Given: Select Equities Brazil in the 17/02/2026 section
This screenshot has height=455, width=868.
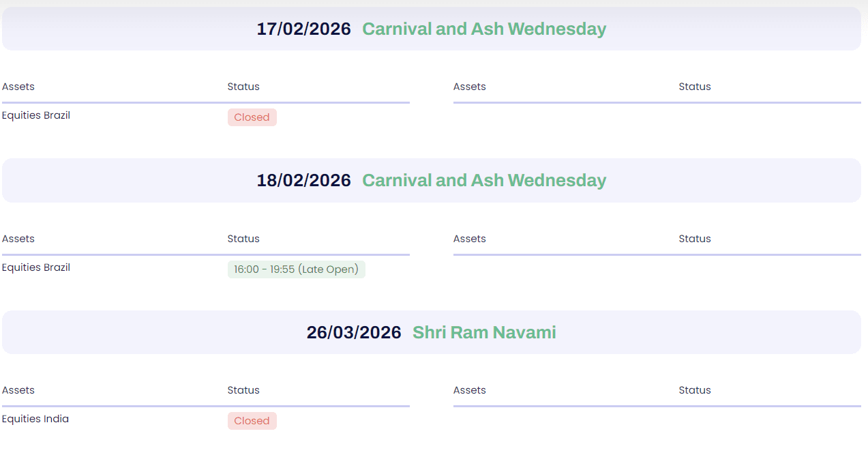Looking at the screenshot, I should (36, 115).
